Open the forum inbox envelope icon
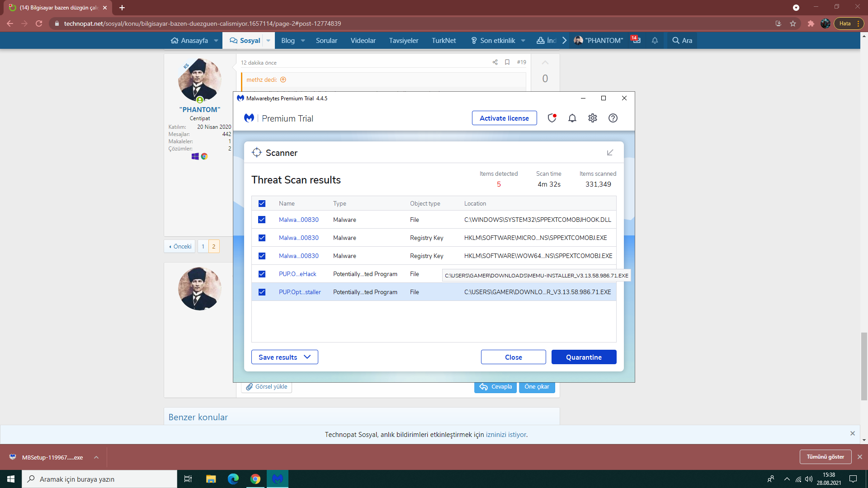Image resolution: width=868 pixels, height=488 pixels. tap(637, 40)
